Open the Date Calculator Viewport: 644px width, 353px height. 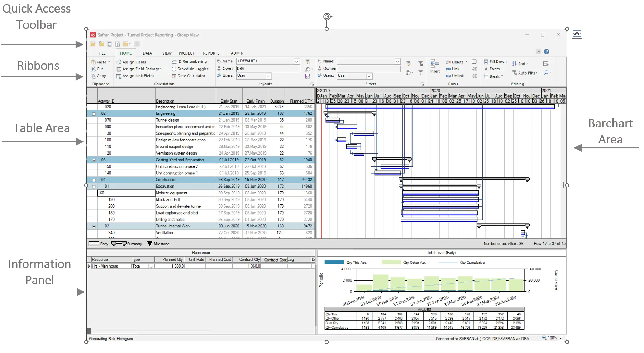pos(189,76)
